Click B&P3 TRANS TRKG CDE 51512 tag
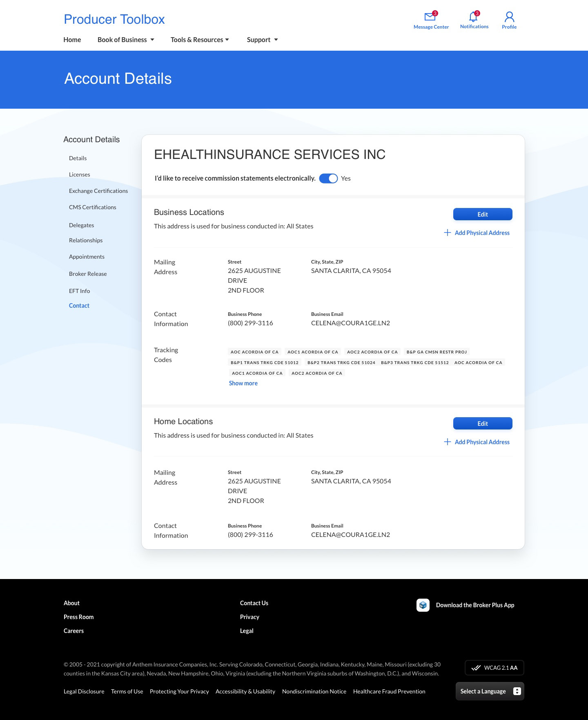 point(415,362)
